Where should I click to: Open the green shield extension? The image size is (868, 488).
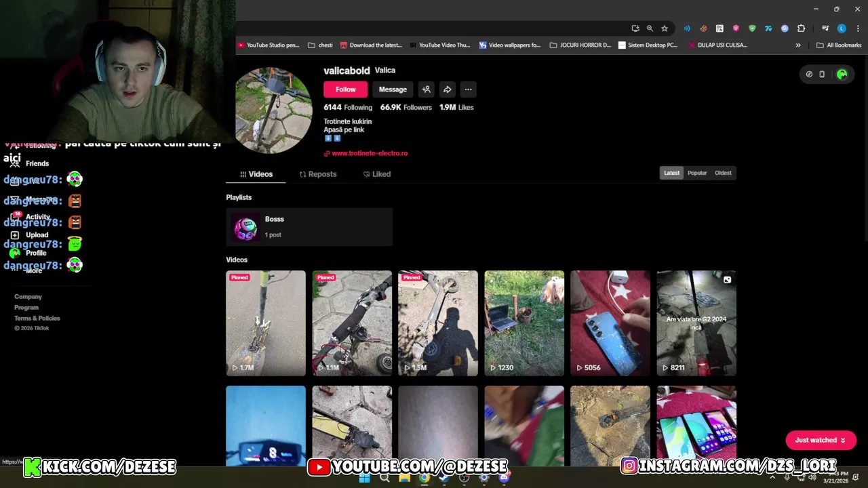tap(752, 28)
